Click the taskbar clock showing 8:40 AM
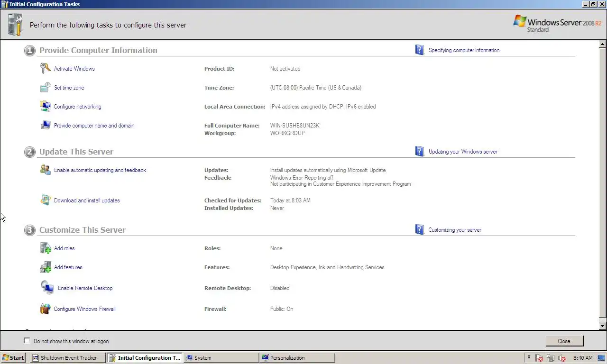Image resolution: width=607 pixels, height=364 pixels. [x=583, y=358]
